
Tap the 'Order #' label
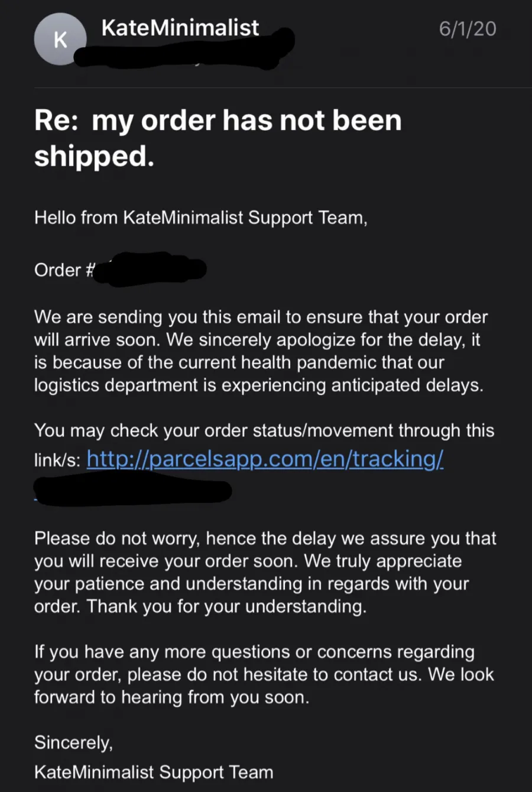(64, 270)
